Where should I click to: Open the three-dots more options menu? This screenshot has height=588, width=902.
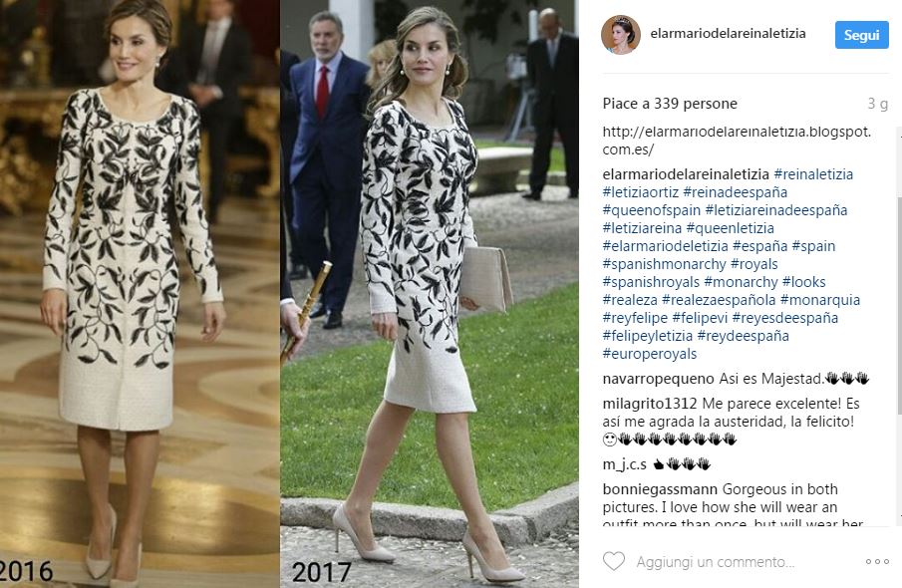click(x=877, y=561)
